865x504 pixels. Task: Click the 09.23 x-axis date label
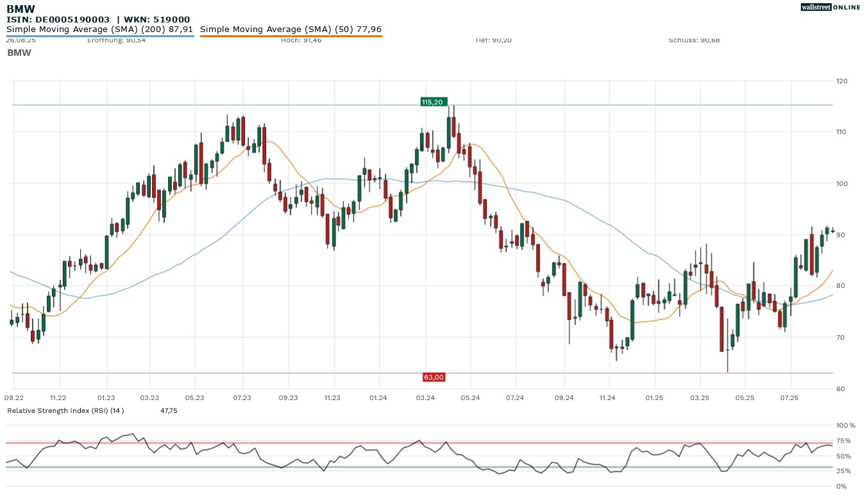(289, 398)
